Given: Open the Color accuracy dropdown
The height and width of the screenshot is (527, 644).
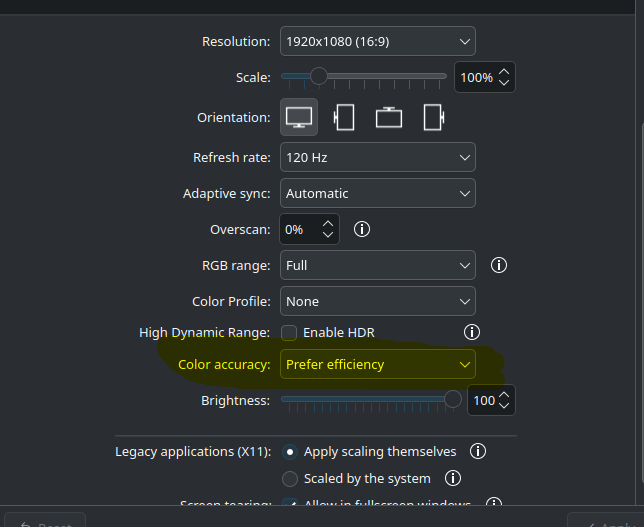Looking at the screenshot, I should click(377, 364).
